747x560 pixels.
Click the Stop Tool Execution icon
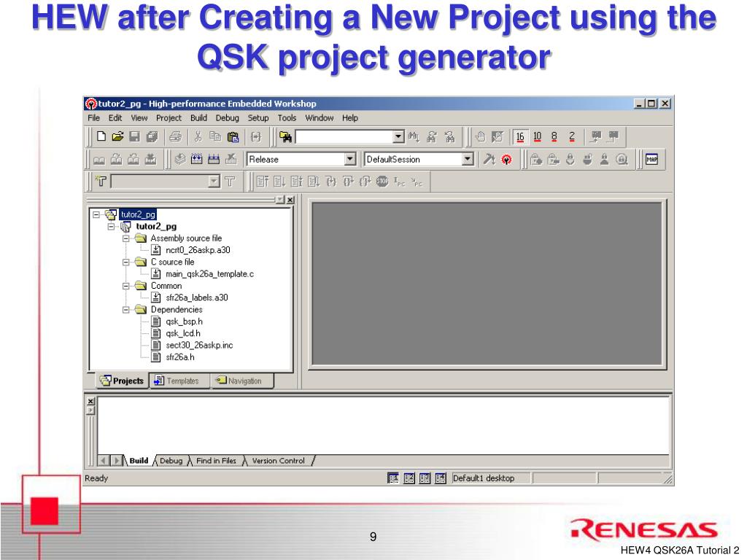click(231, 159)
